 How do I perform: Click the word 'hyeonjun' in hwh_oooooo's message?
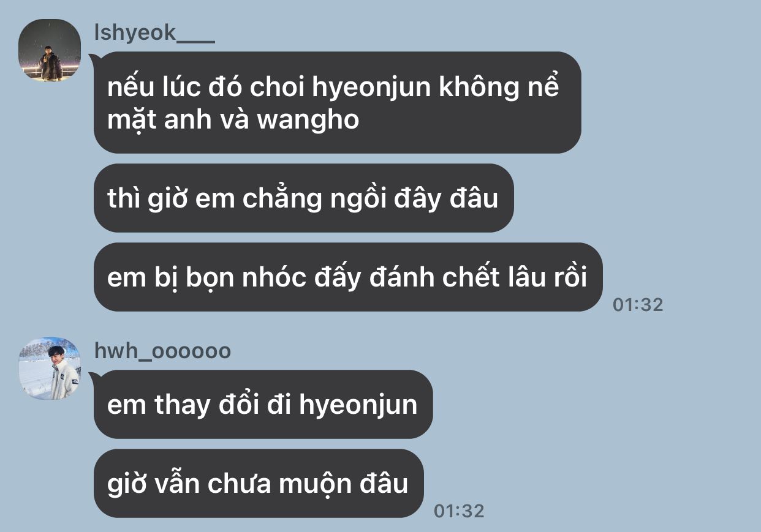point(358,405)
